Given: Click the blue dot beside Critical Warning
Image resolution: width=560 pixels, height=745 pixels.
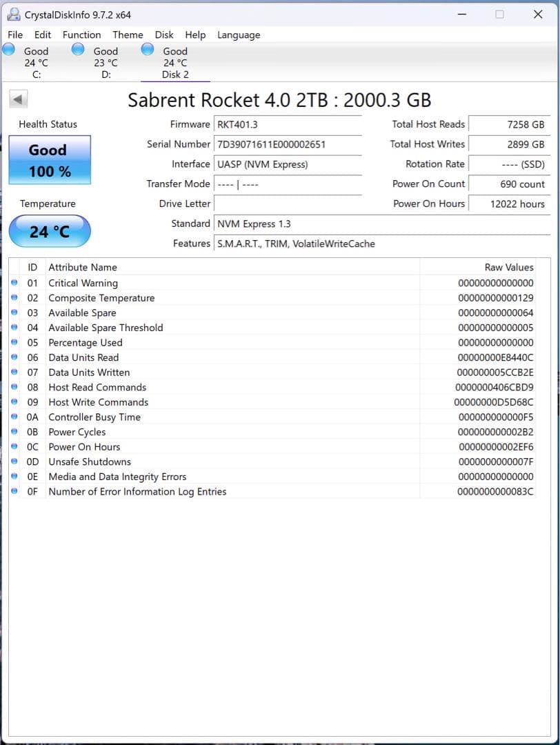Looking at the screenshot, I should pyautogui.click(x=15, y=283).
